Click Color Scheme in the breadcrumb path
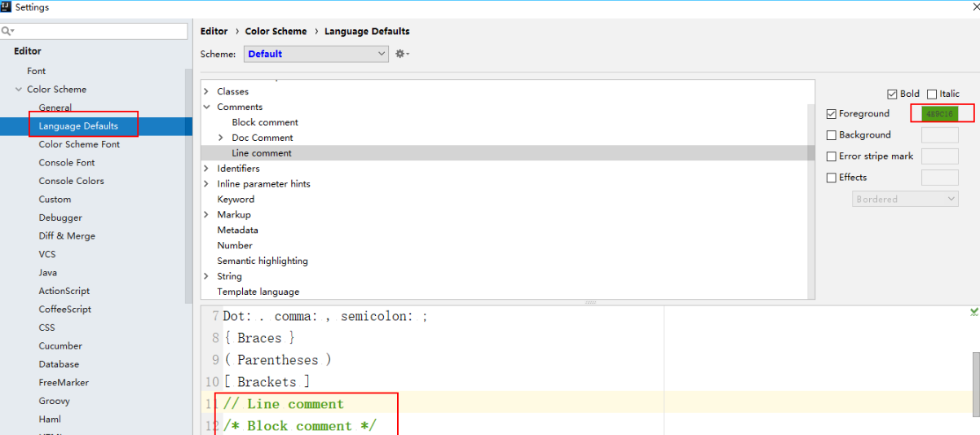980x435 pixels. [x=276, y=31]
